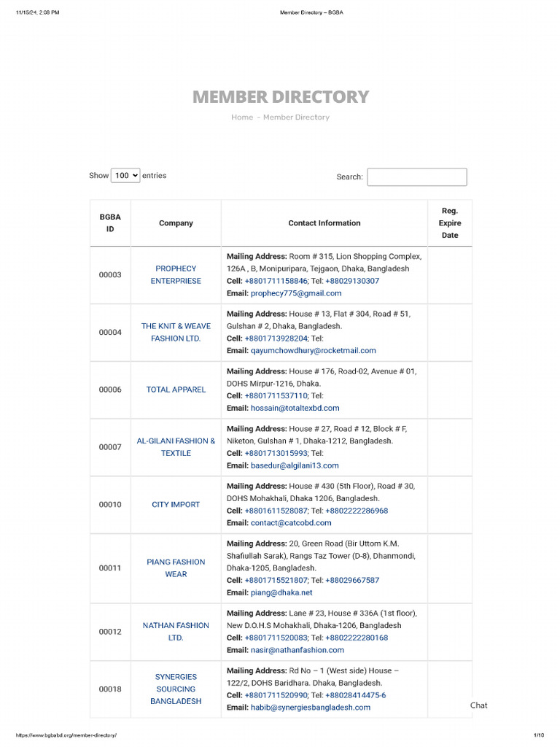Click hossain@totaltexbd.com email link

point(295,408)
